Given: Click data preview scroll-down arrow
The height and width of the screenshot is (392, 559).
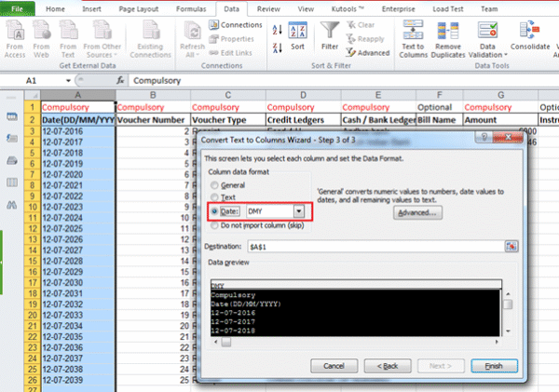Looking at the screenshot, I should pos(508,331).
